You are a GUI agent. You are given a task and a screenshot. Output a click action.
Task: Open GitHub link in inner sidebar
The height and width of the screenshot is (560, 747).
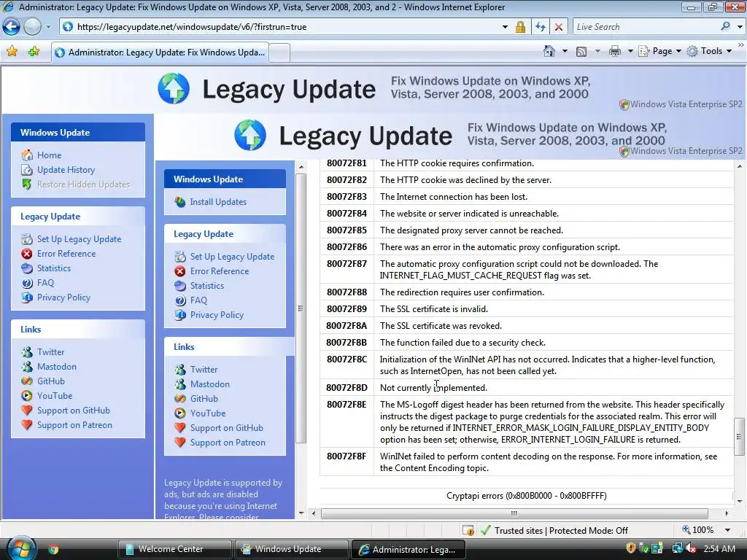(x=204, y=399)
